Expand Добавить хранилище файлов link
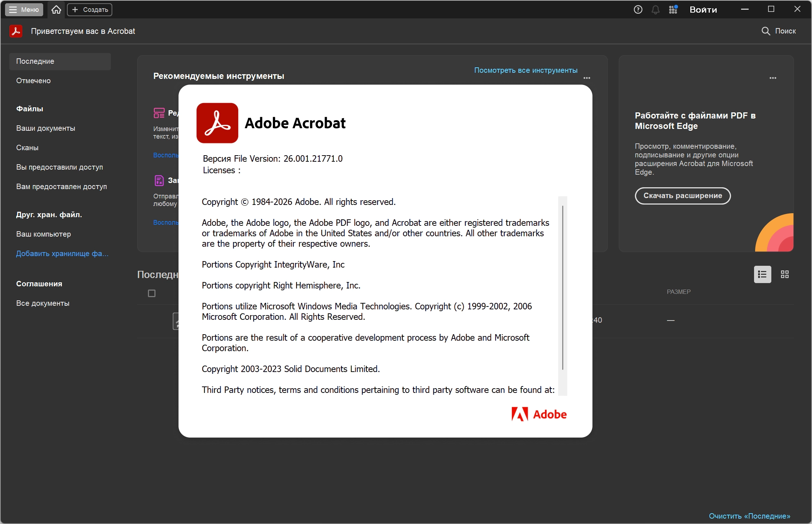Image resolution: width=812 pixels, height=524 pixels. (x=62, y=254)
